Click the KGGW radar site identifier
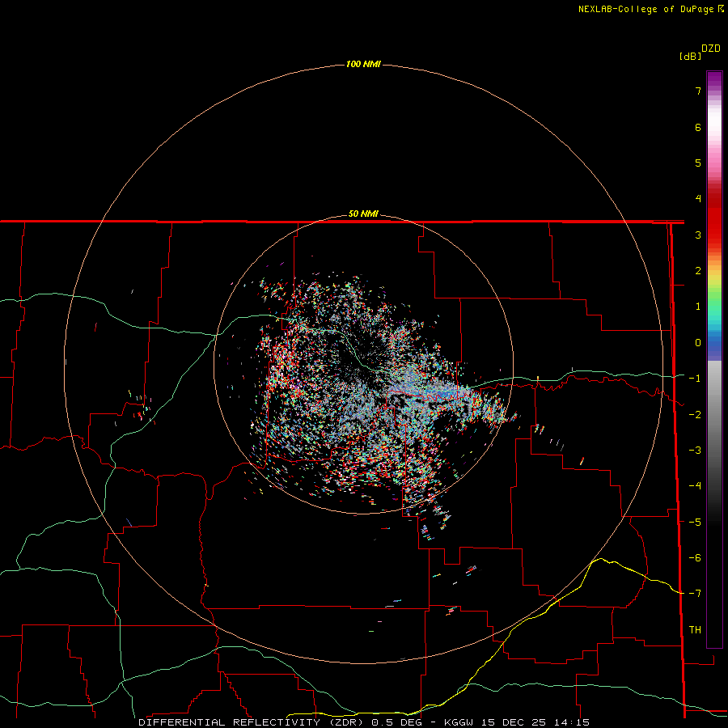728x728 pixels. [459, 722]
